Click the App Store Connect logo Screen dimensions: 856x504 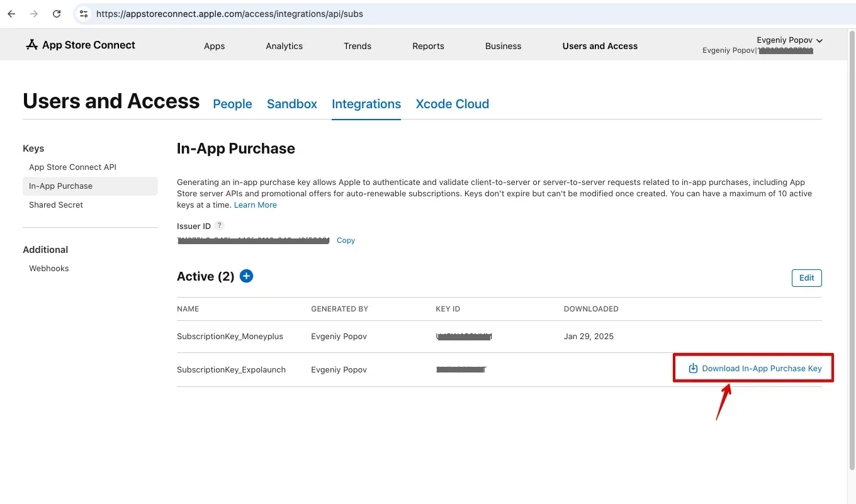[81, 45]
